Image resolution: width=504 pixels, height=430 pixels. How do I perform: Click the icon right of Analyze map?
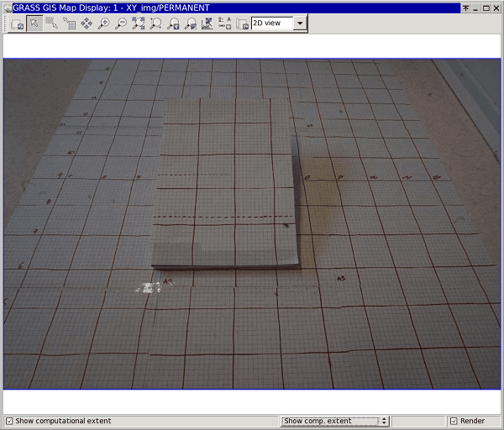click(225, 24)
